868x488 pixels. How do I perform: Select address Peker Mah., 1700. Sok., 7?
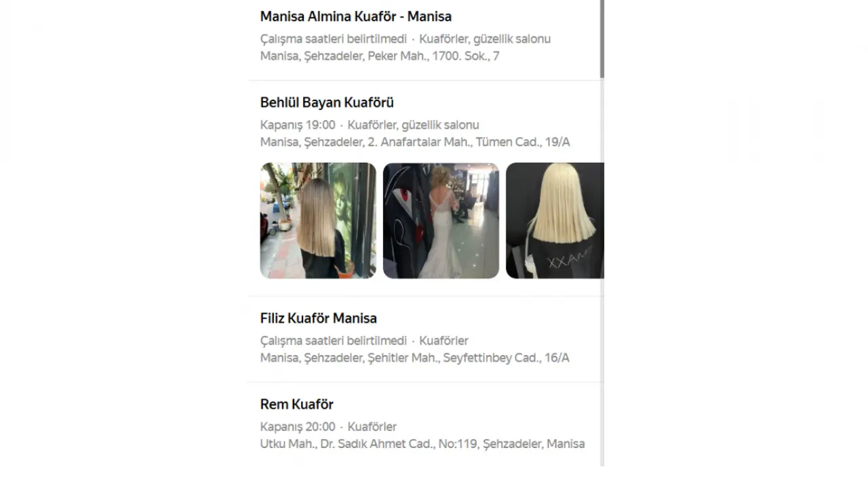pyautogui.click(x=380, y=56)
